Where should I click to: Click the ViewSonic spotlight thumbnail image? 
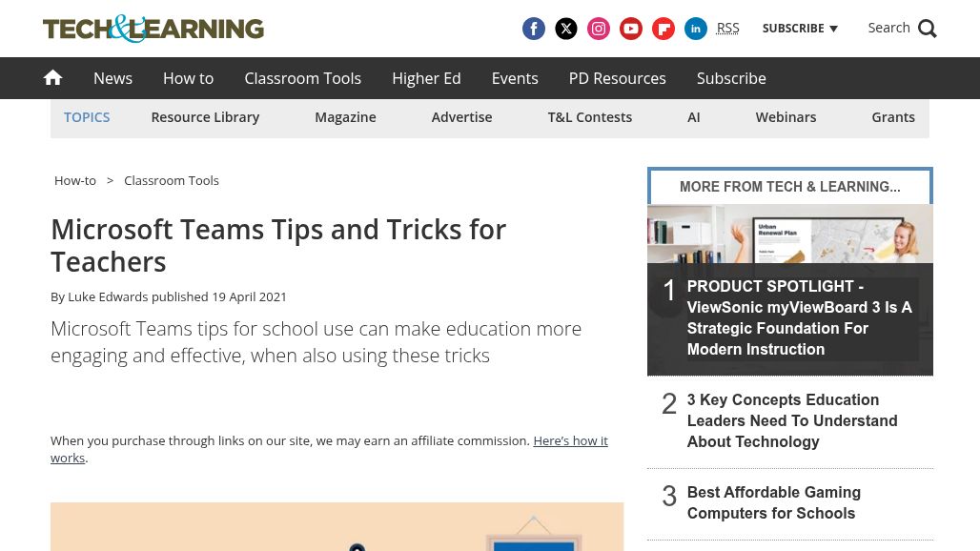point(790,234)
